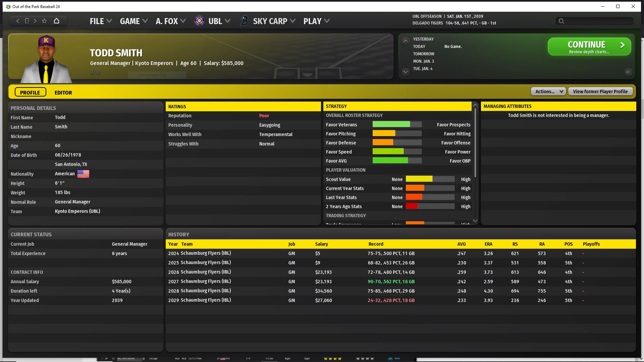Go forward with right arrow icon
Image resolution: width=644 pixels, height=362 pixels.
click(x=35, y=21)
